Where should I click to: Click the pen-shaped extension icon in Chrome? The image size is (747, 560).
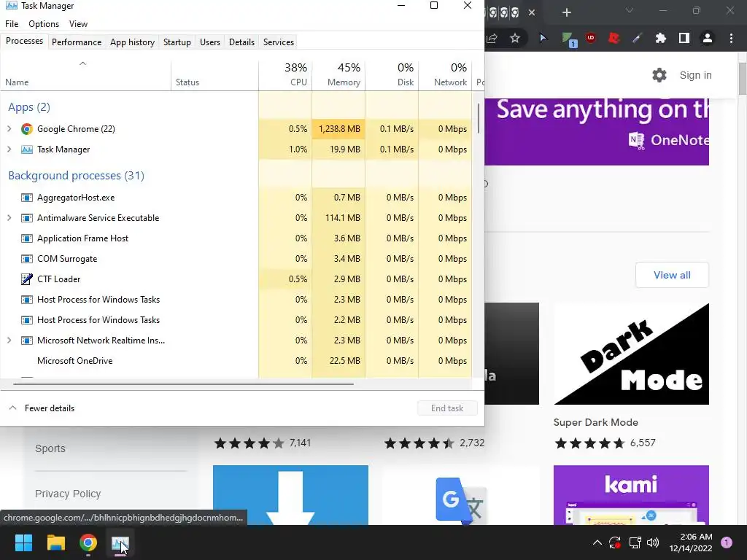click(637, 38)
